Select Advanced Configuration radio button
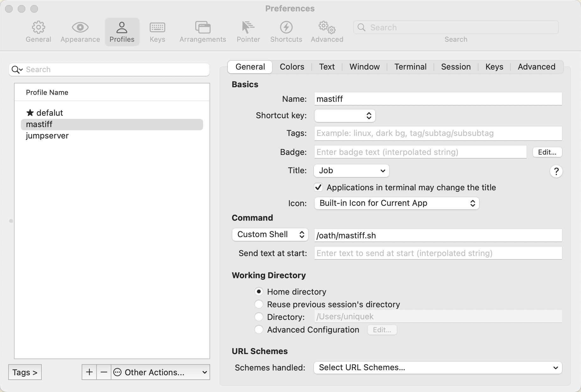The height and width of the screenshot is (392, 581). point(259,329)
